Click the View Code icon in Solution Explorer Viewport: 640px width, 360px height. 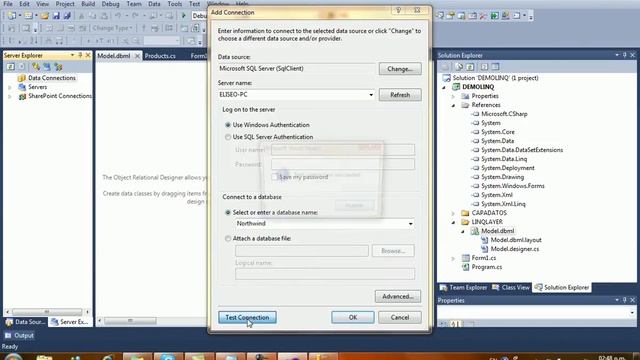click(484, 67)
